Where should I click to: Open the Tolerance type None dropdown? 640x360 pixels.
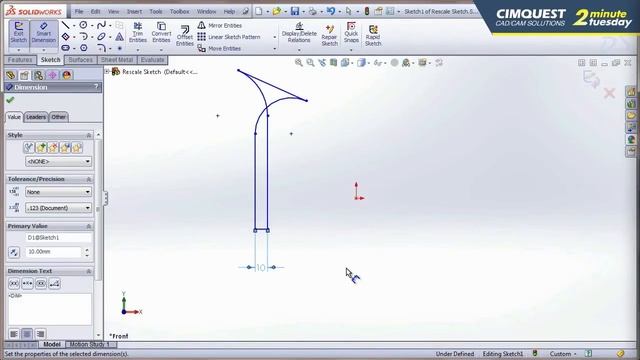tap(58, 192)
